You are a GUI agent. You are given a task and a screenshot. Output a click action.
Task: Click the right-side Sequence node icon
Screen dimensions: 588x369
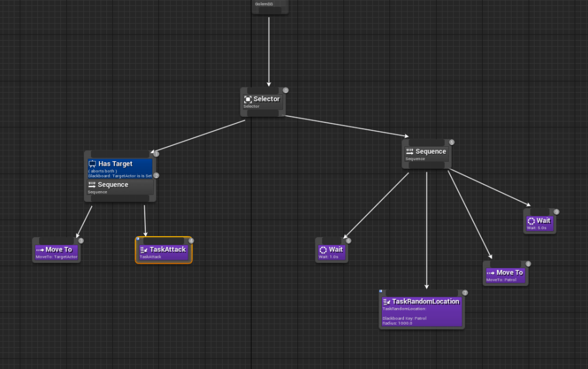(x=410, y=151)
